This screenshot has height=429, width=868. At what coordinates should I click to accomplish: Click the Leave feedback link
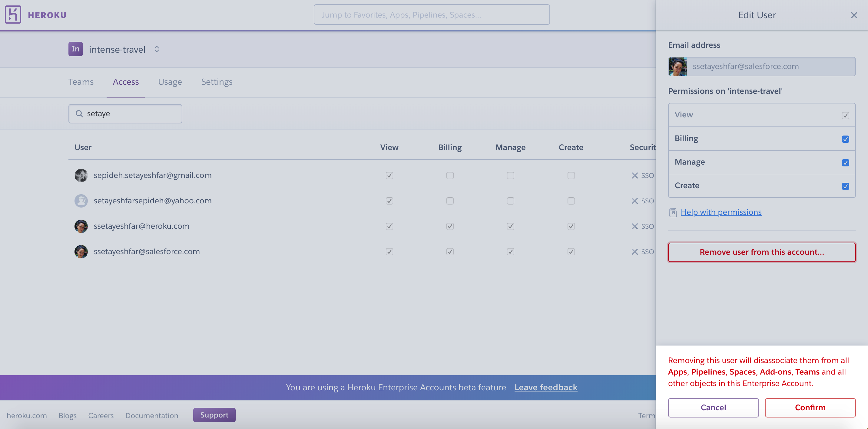click(546, 387)
